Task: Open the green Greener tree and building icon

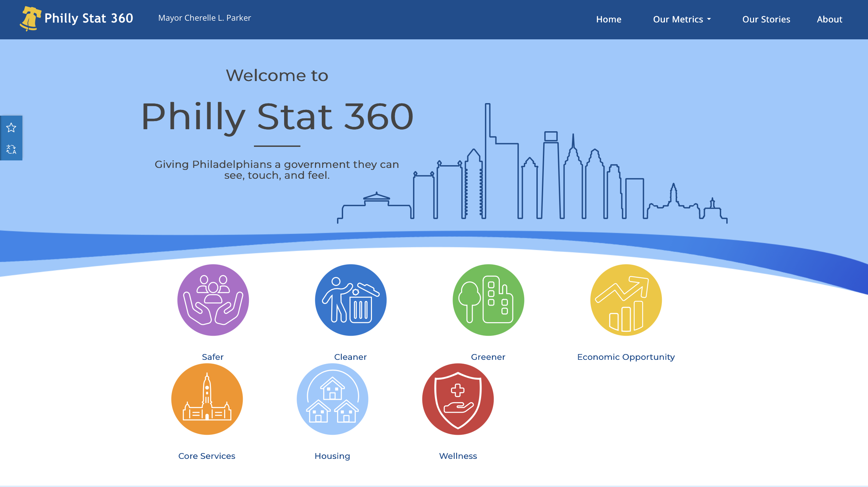Action: (488, 300)
